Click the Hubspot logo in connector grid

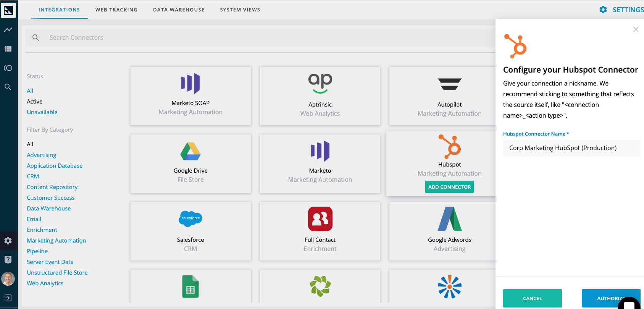click(450, 146)
